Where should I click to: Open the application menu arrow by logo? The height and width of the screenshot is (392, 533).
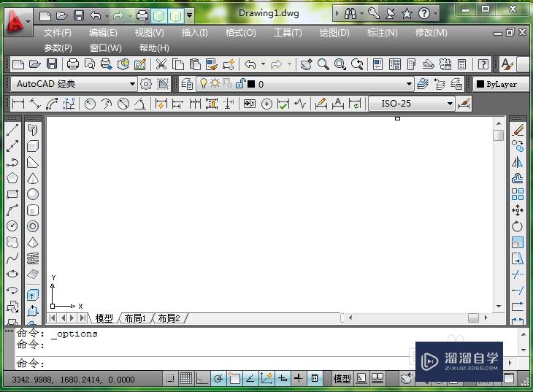point(28,22)
